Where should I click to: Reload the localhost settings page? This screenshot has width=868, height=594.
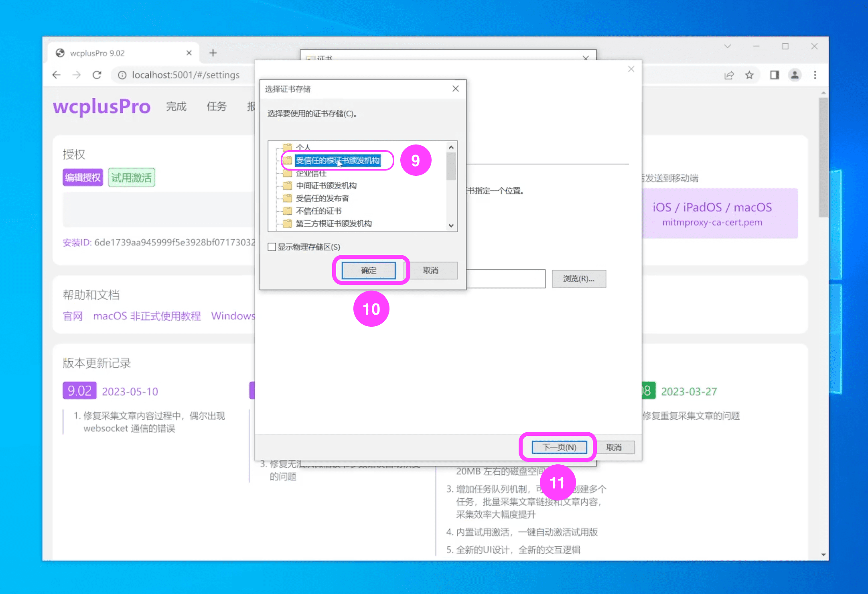(97, 75)
